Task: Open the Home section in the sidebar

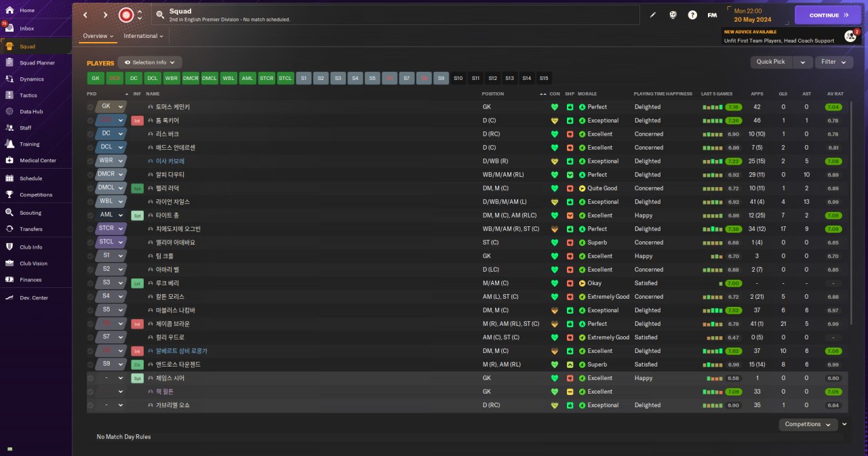Action: (x=27, y=10)
